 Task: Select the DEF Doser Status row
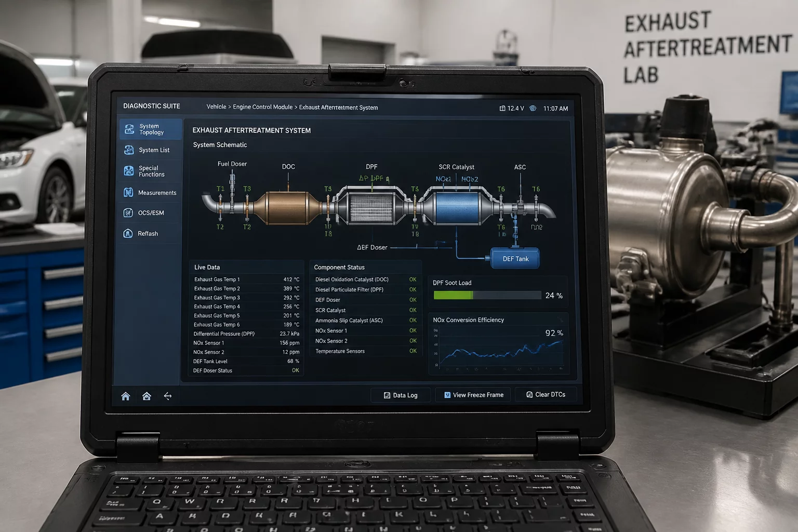[x=246, y=371]
